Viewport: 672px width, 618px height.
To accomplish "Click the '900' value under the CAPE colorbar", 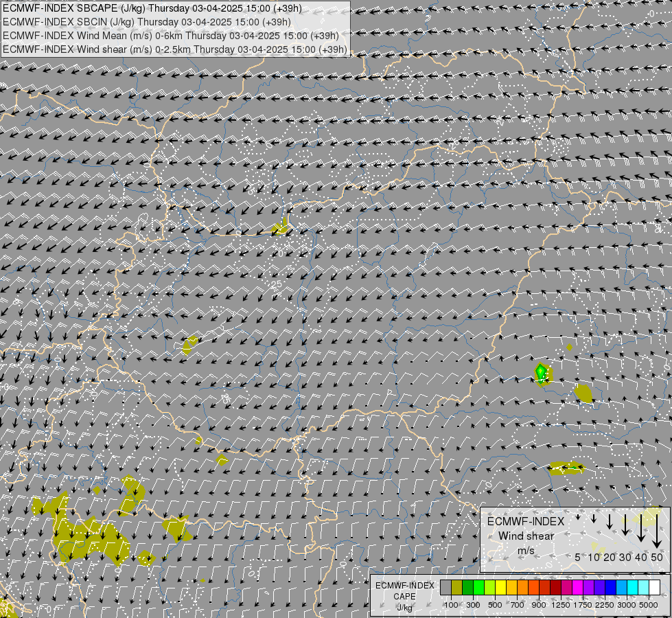I will (x=539, y=605).
